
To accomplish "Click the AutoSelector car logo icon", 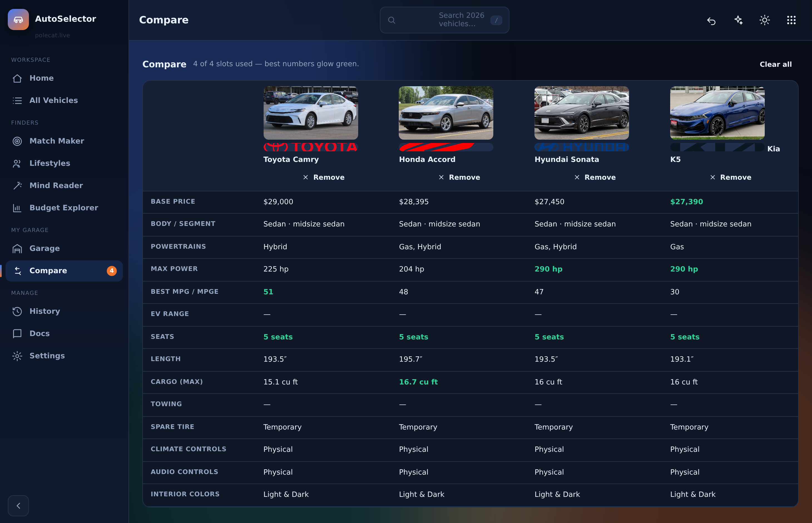I will coord(18,20).
